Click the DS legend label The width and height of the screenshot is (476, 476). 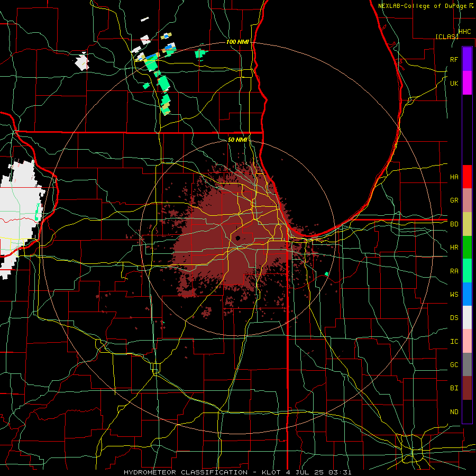[x=454, y=318]
